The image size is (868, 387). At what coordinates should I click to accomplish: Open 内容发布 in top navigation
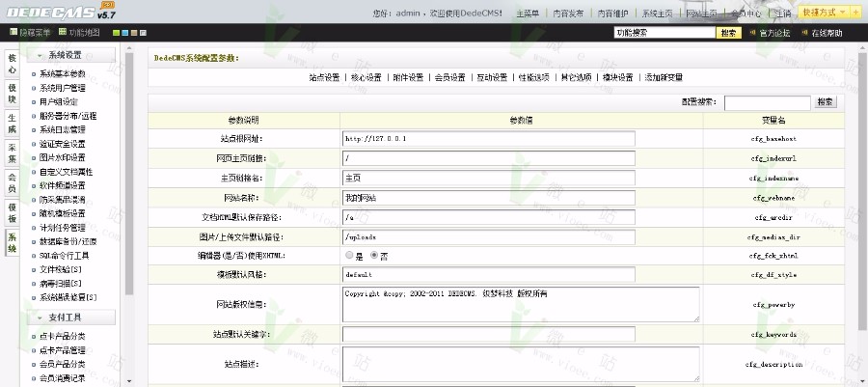click(568, 14)
